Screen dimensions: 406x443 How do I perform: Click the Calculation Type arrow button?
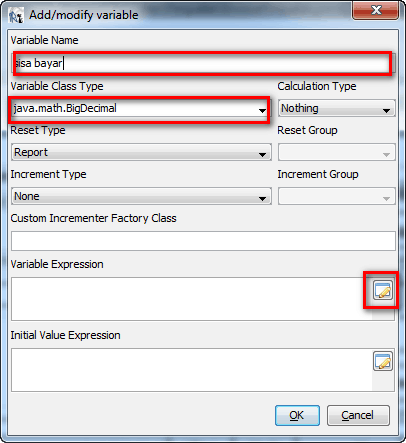[386, 110]
